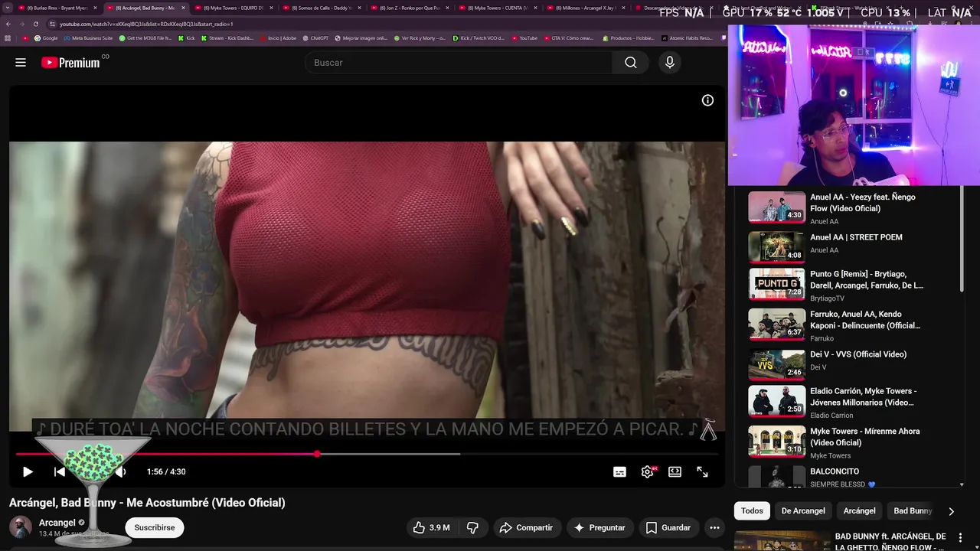This screenshot has width=980, height=551.
Task: Click the playhead scrubber dot
Action: (x=317, y=455)
